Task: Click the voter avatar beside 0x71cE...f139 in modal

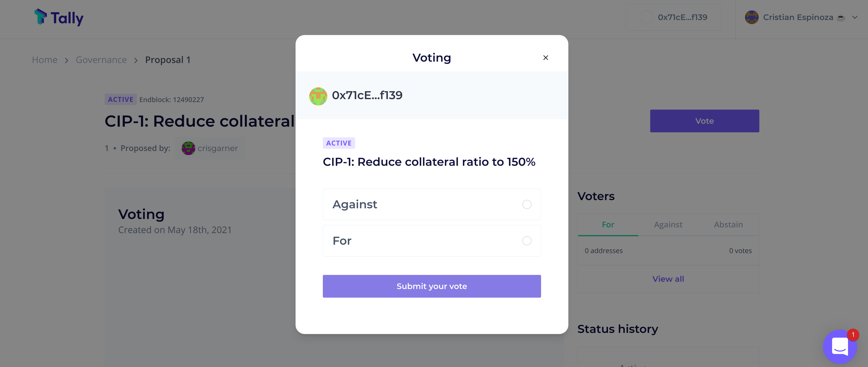Action: tap(318, 96)
